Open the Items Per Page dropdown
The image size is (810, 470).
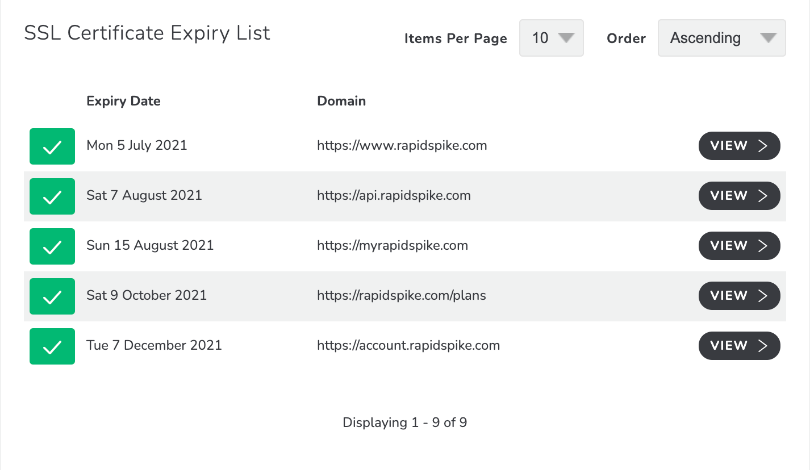551,38
